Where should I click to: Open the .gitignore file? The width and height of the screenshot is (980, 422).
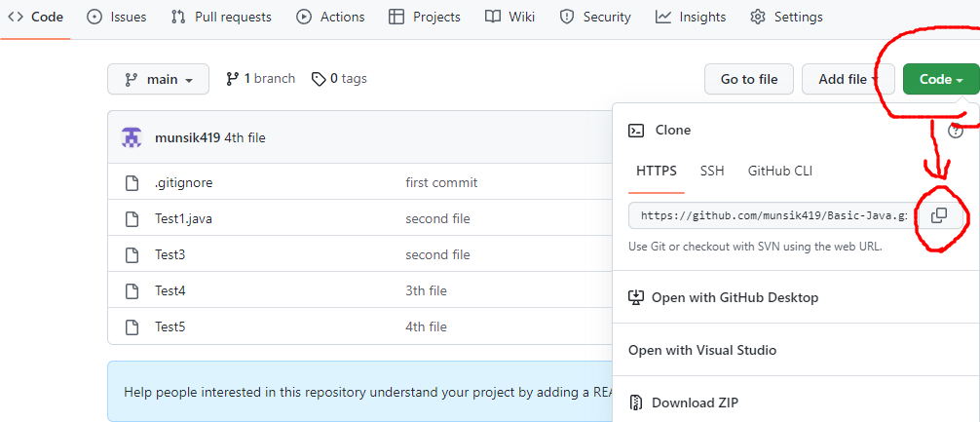[x=184, y=182]
